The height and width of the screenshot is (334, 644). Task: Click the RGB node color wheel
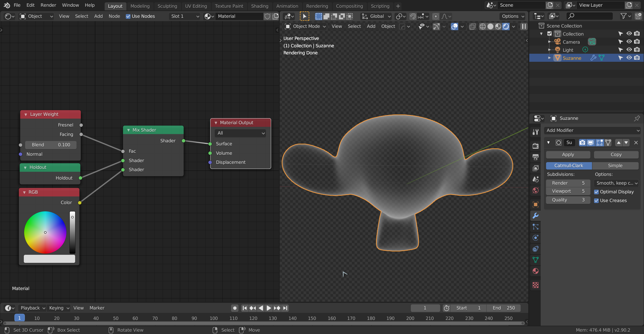[x=45, y=232]
